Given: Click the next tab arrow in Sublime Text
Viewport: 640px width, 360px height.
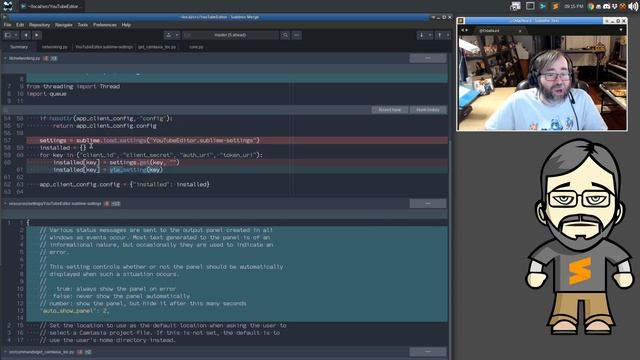Looking at the screenshot, I should (467, 31).
